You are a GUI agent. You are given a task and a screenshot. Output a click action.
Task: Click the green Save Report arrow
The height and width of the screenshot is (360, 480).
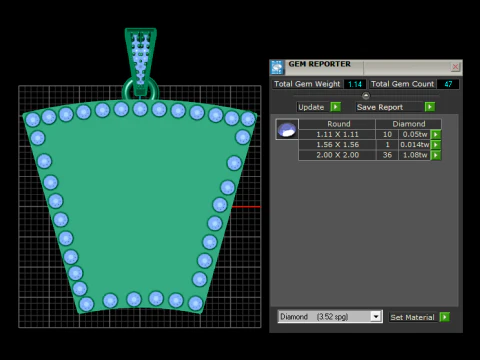point(430,107)
